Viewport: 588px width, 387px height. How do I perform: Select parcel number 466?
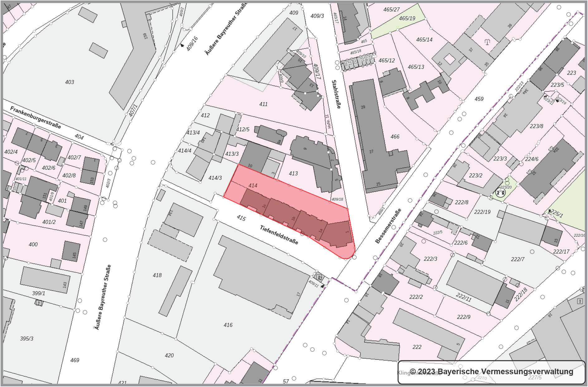tap(395, 136)
